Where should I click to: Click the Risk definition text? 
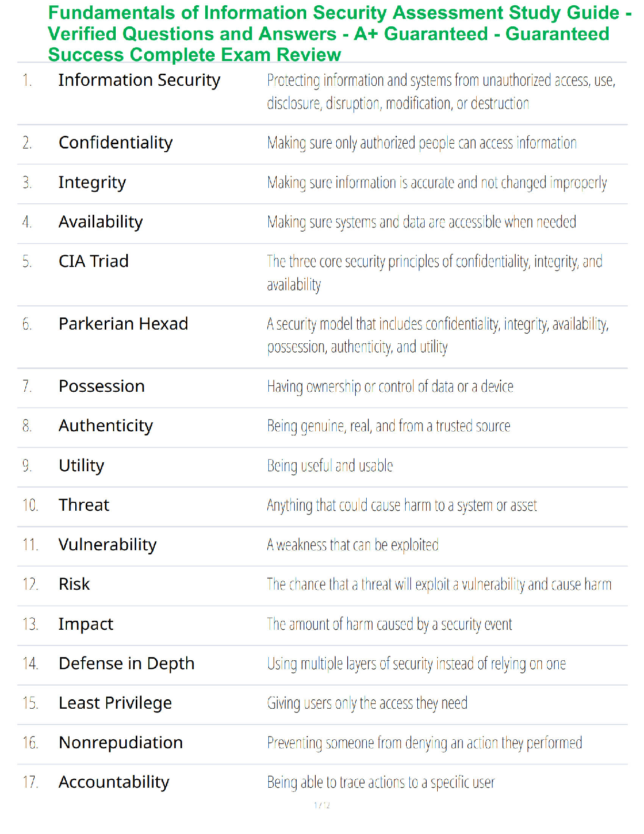(x=439, y=584)
